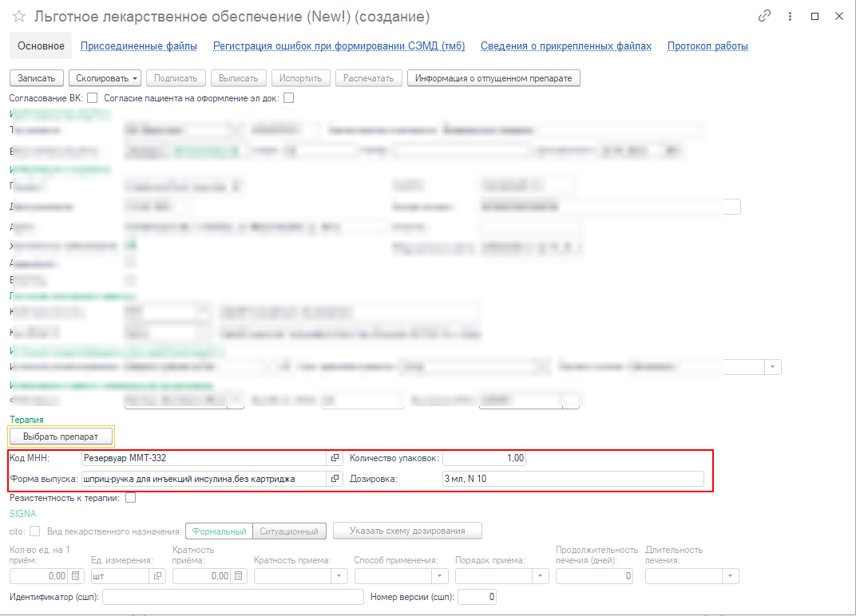Screen dimensions: 856x616
Task: Click into the Дозировка input field
Action: coord(573,479)
